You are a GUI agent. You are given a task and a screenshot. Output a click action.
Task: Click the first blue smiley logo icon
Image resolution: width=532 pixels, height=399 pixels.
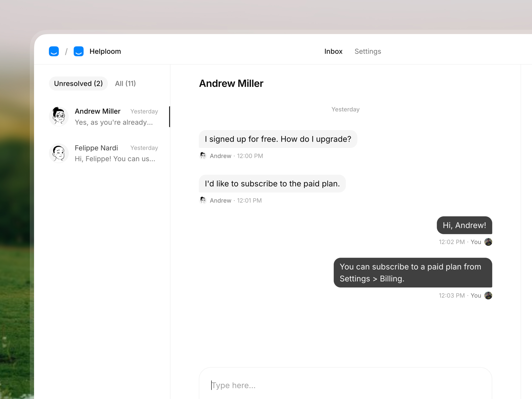click(x=54, y=51)
